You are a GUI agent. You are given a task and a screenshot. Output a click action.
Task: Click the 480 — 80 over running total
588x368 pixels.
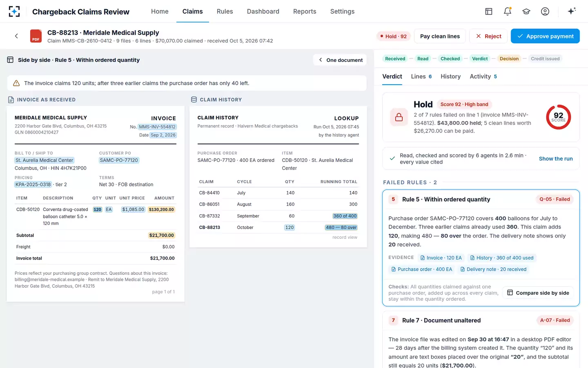(341, 227)
